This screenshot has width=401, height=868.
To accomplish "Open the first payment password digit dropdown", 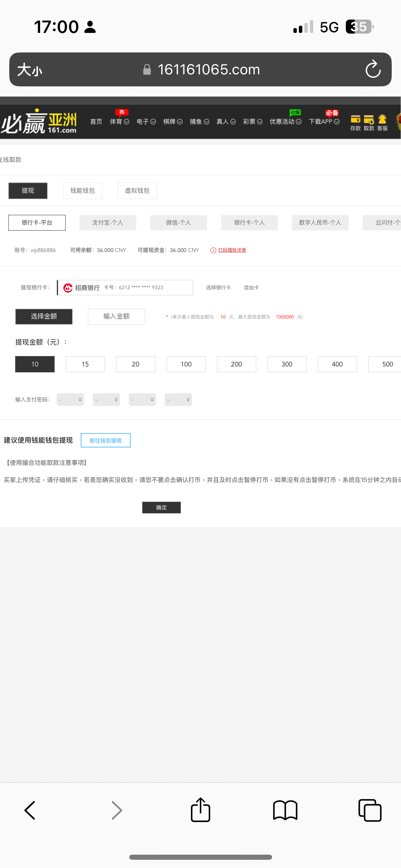I will (70, 400).
